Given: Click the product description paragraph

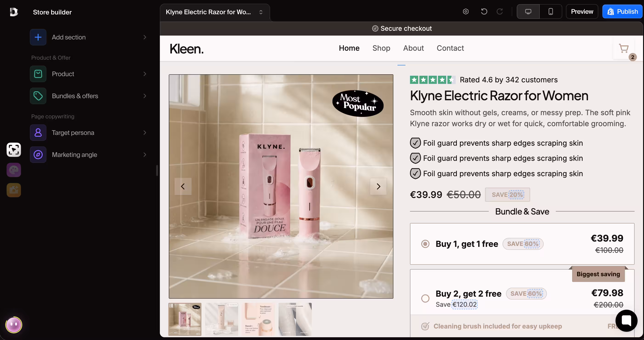Looking at the screenshot, I should point(520,118).
